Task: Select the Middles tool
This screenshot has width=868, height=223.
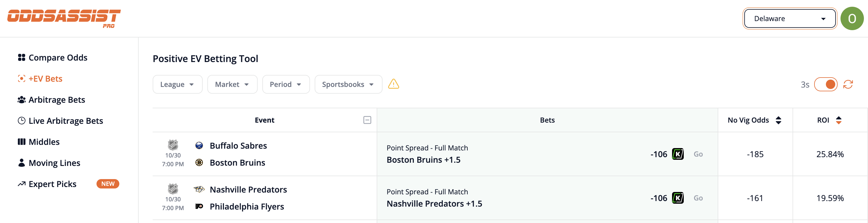Action: click(x=44, y=142)
